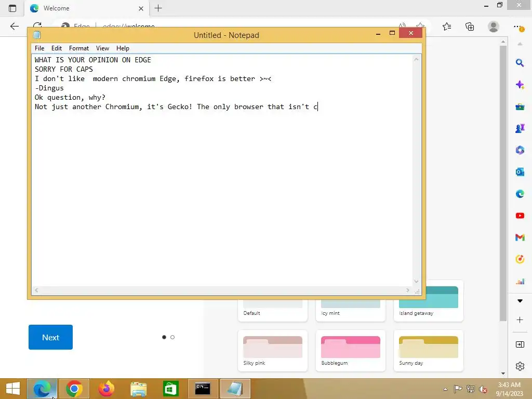Select the Welcome tab in Edge

pos(87,8)
